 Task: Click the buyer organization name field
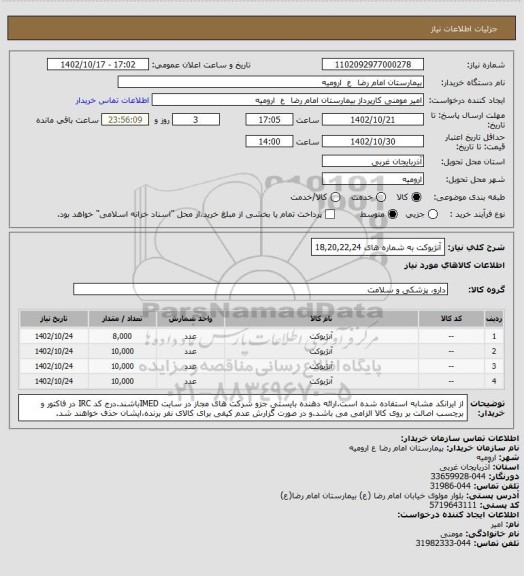(270, 82)
